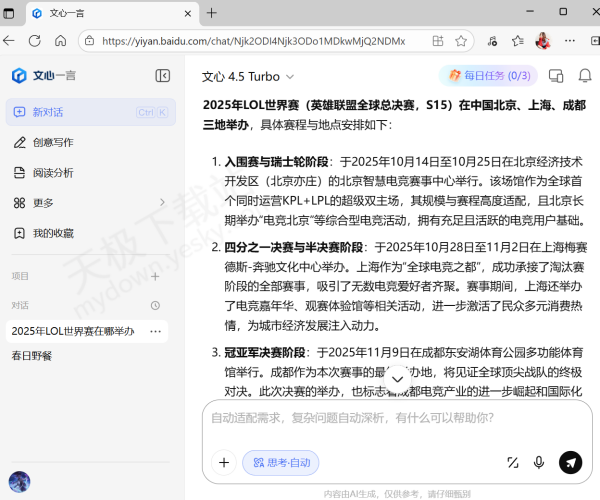Send the message with the arrow button
The height and width of the screenshot is (500, 600).
point(570,462)
